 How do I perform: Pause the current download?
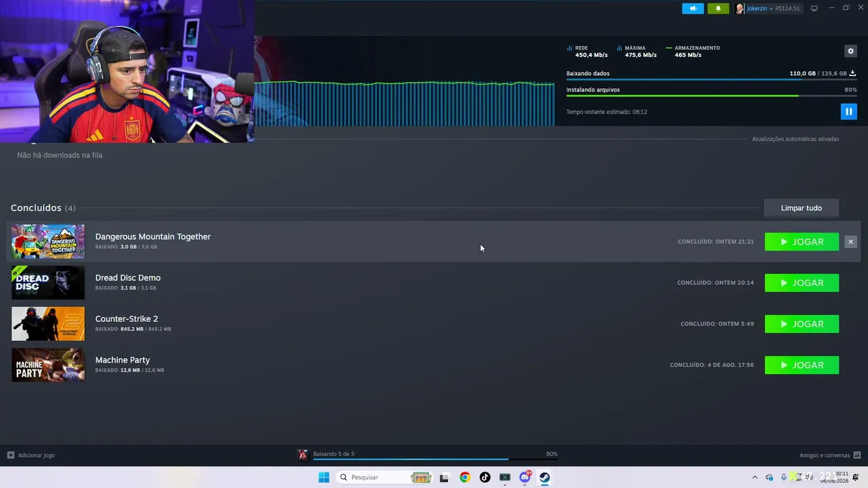[848, 111]
